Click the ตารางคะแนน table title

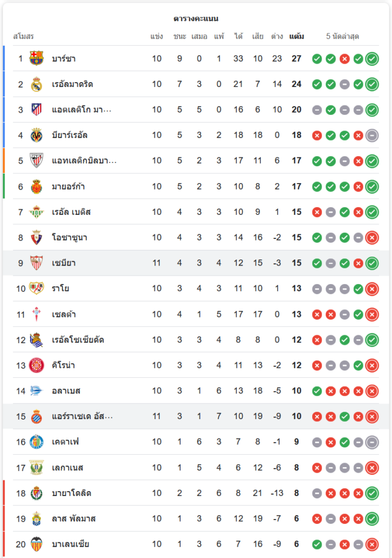(196, 18)
